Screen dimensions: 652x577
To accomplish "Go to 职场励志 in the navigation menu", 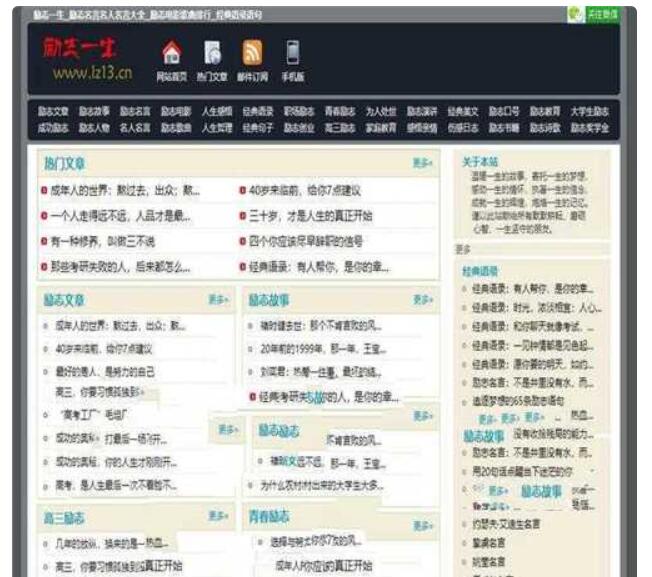I will pyautogui.click(x=299, y=112).
